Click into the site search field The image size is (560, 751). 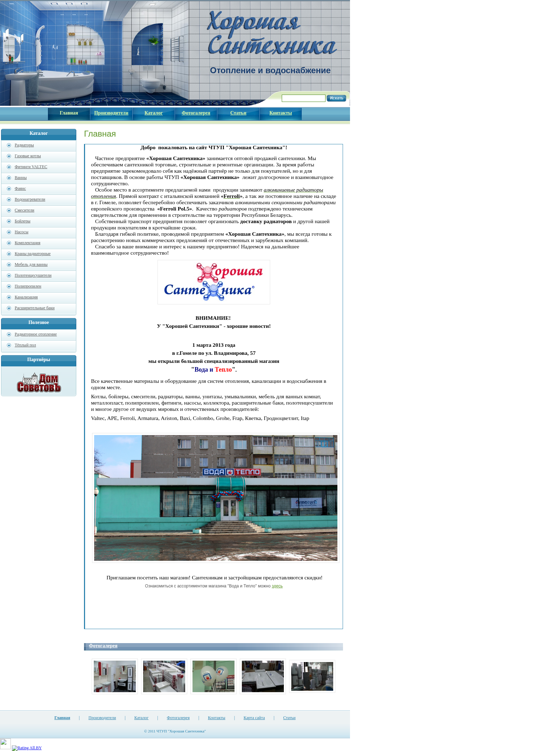click(x=303, y=98)
